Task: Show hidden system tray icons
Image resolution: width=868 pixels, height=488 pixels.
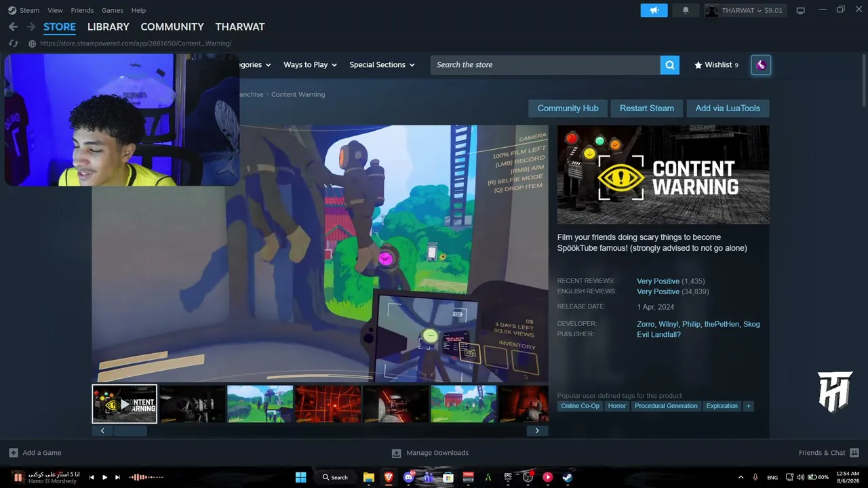Action: (740, 477)
